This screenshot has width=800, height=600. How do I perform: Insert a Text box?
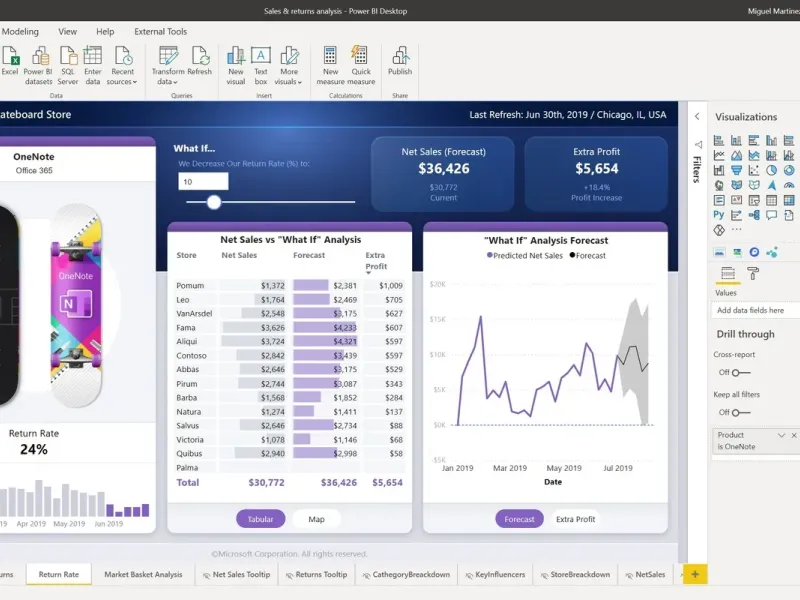261,66
